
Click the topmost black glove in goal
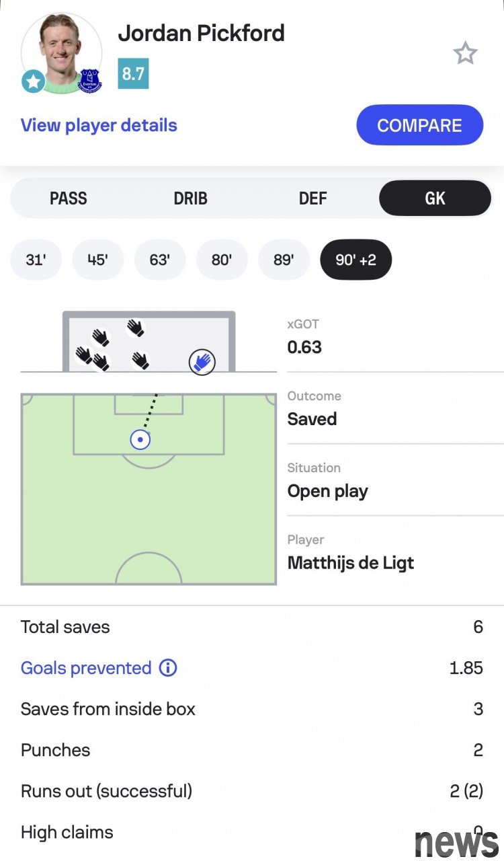point(136,328)
